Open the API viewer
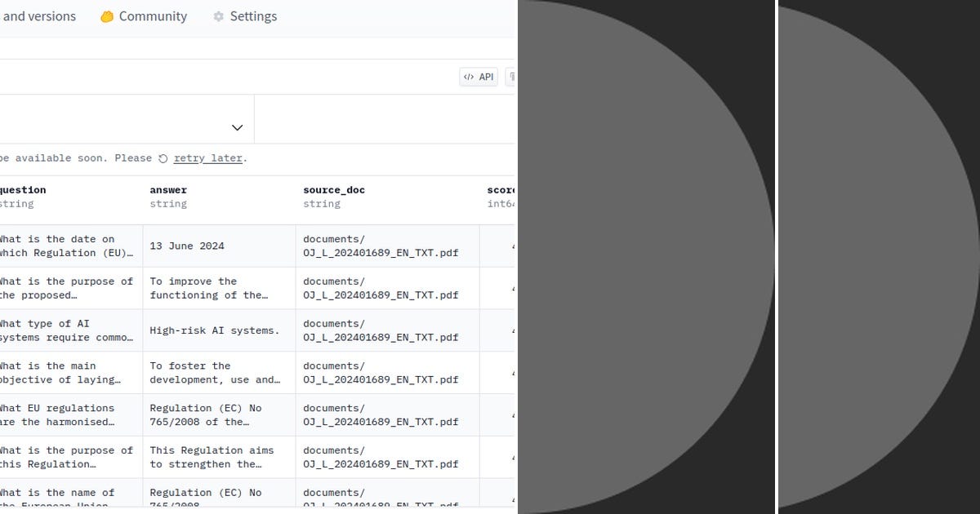This screenshot has height=514, width=980. pos(478,77)
